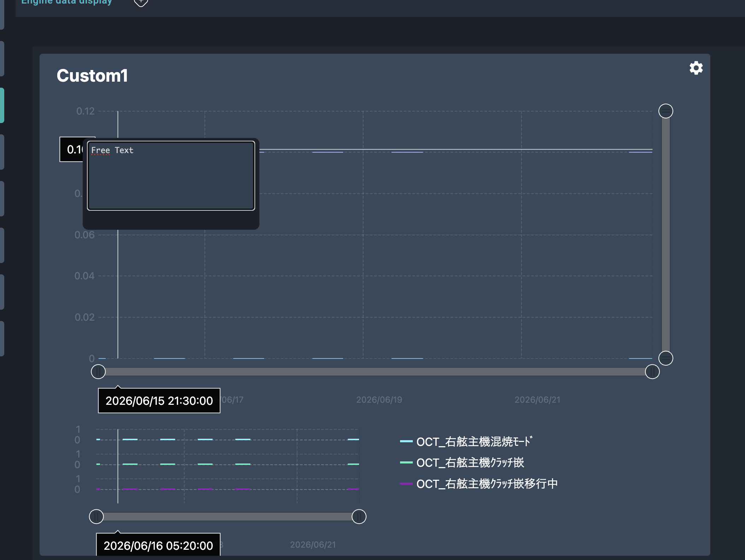Toggle the OCT_右舷主機混焼ﾓｰﾄﾞ legend entry
The width and height of the screenshot is (745, 560).
point(466,442)
